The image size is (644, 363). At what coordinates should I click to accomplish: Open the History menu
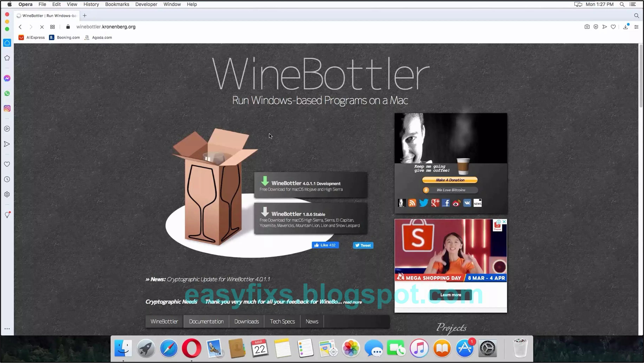(91, 4)
